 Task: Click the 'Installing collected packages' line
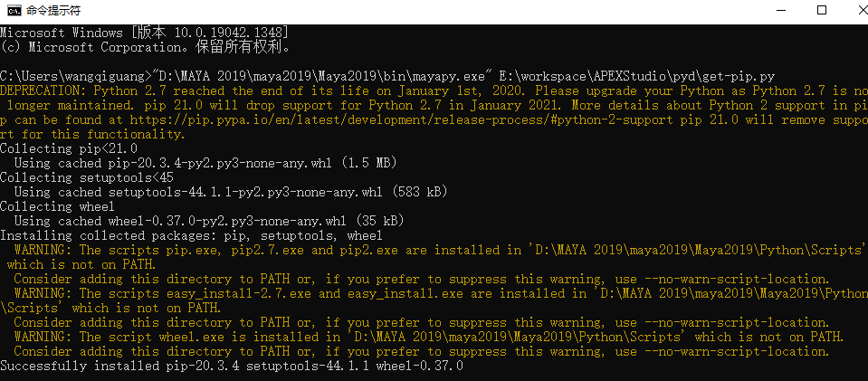pyautogui.click(x=191, y=235)
